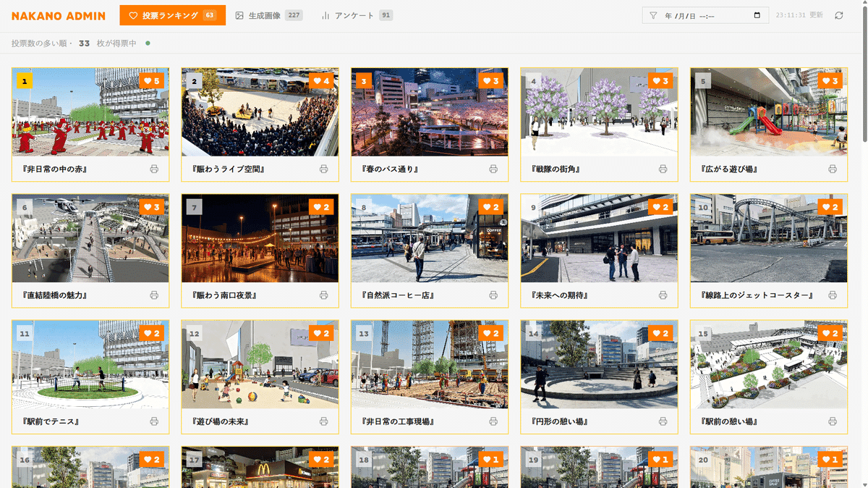The height and width of the screenshot is (488, 868).
Task: Click the filter funnel icon
Action: tap(653, 15)
